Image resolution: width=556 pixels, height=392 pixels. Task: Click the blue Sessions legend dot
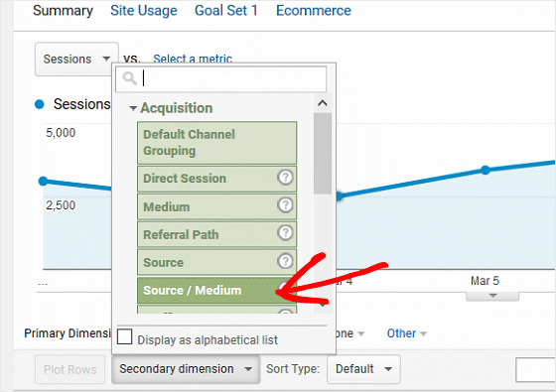(x=40, y=104)
